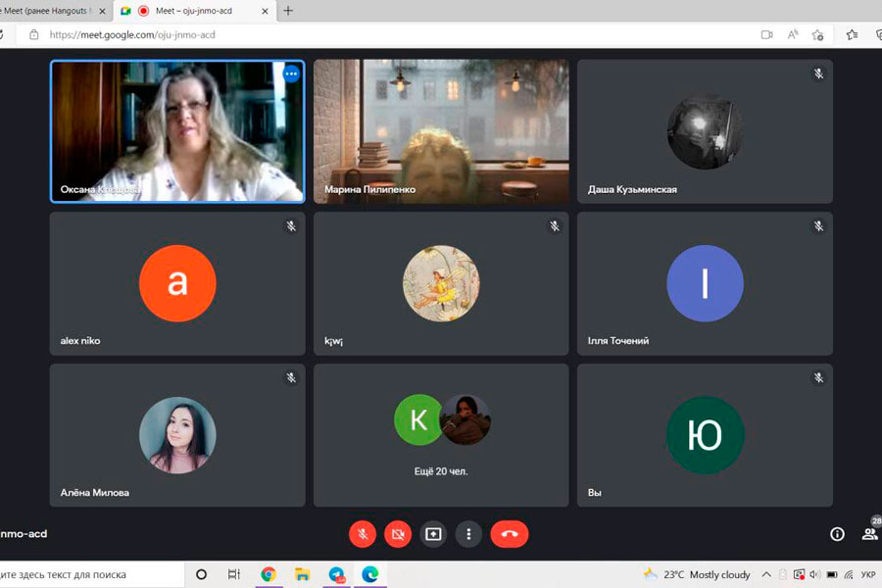Viewport: 882px width, 588px height.
Task: Open Microsoft Edge from the taskbar
Action: [x=370, y=574]
